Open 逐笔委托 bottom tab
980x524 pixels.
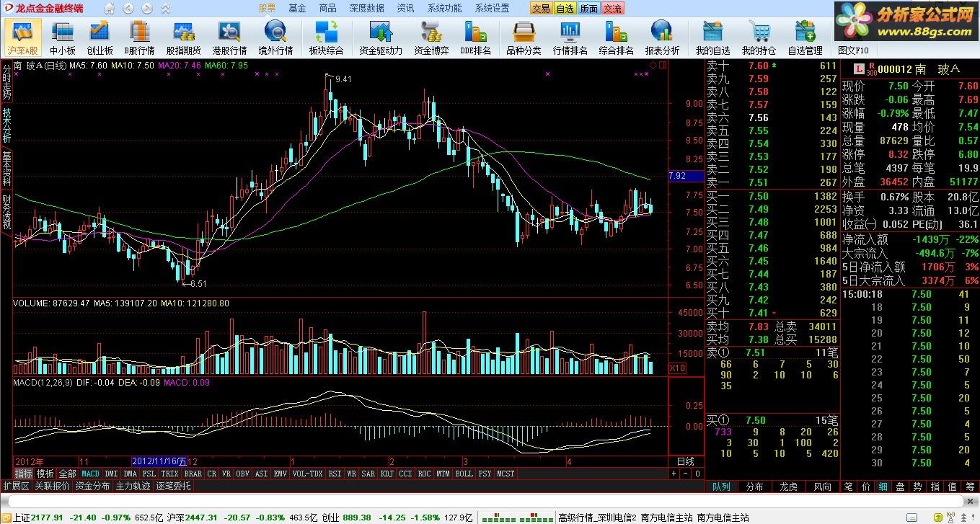(174, 487)
